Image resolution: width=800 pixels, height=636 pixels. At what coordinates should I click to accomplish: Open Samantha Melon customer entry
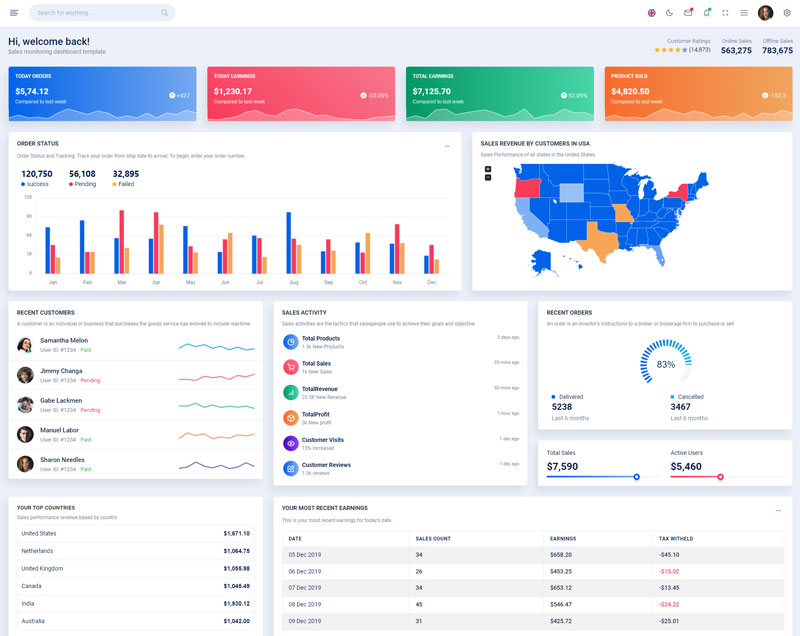point(64,340)
